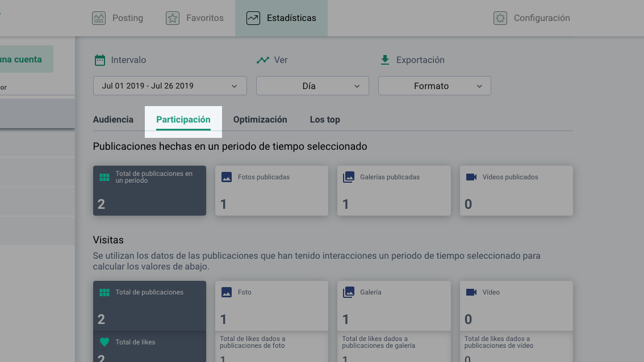This screenshot has height=362, width=644.
Task: Click the green heart icon by Total de likes
Action: (x=104, y=342)
